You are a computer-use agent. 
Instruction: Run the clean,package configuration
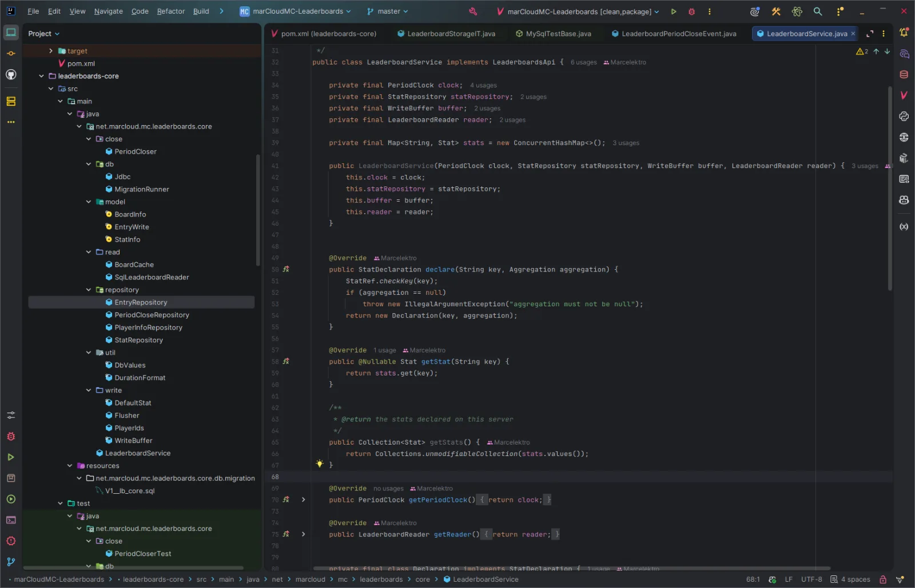tap(674, 11)
